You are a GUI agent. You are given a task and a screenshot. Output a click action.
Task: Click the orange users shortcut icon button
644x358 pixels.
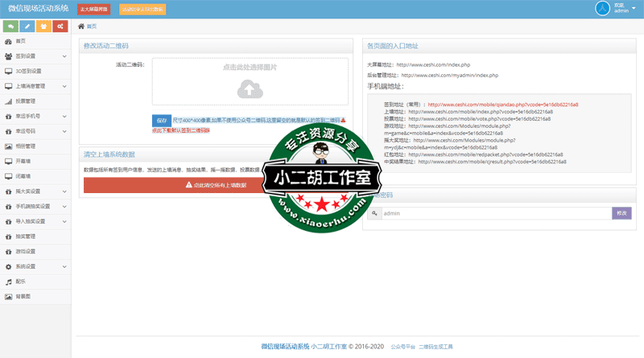[x=43, y=27]
